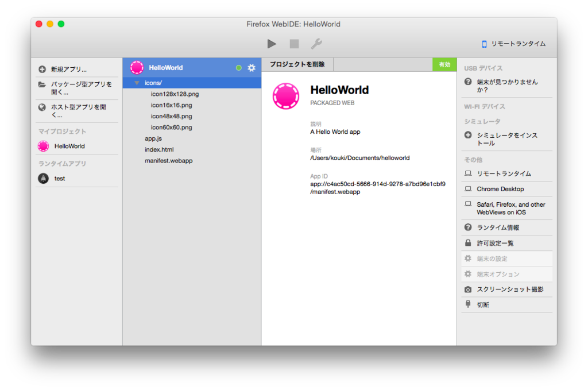Image resolution: width=588 pixels, height=390 pixels.
Task: Click the plug icon by 切断
Action: [x=468, y=304]
